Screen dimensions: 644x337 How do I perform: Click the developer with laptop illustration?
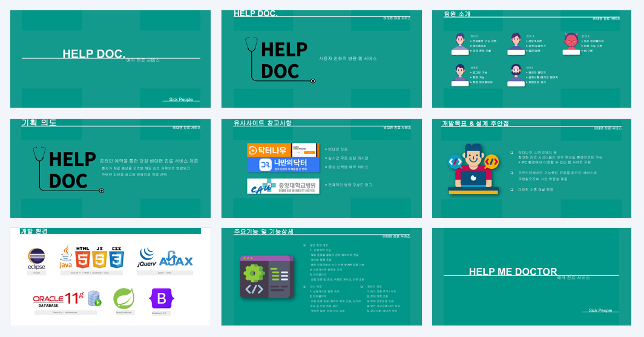[473, 169]
